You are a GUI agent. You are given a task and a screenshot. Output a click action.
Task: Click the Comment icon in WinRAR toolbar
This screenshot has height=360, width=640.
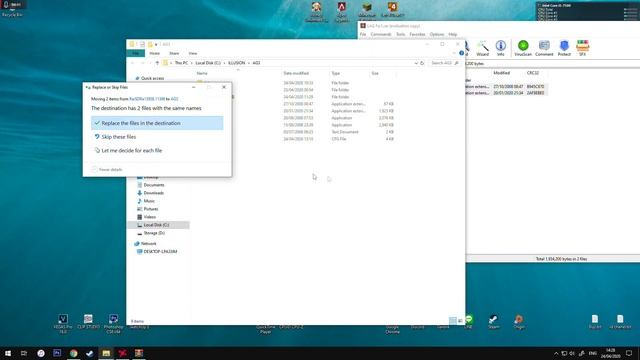pyautogui.click(x=544, y=48)
